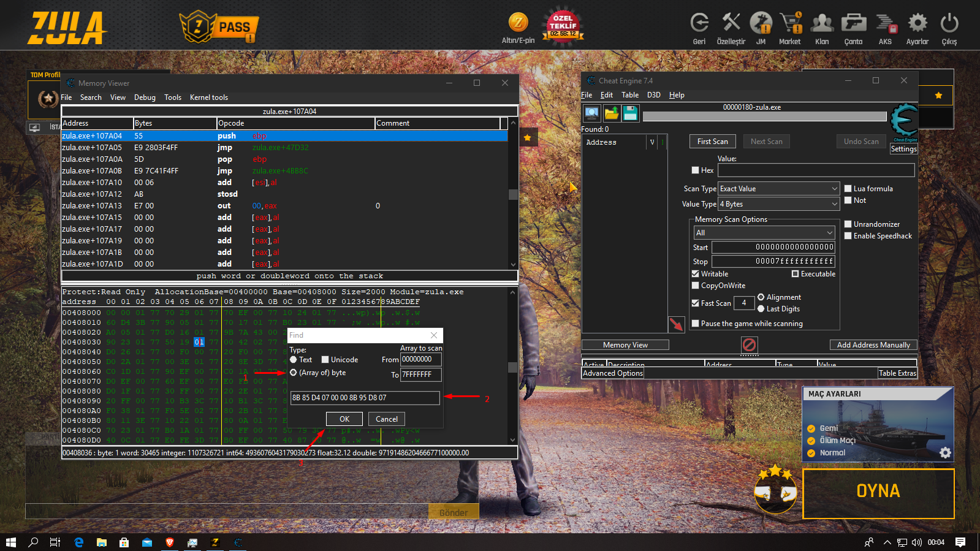Open the Value Type 4 Bytes dropdown
Screen dimensions: 980x551
[x=778, y=204]
